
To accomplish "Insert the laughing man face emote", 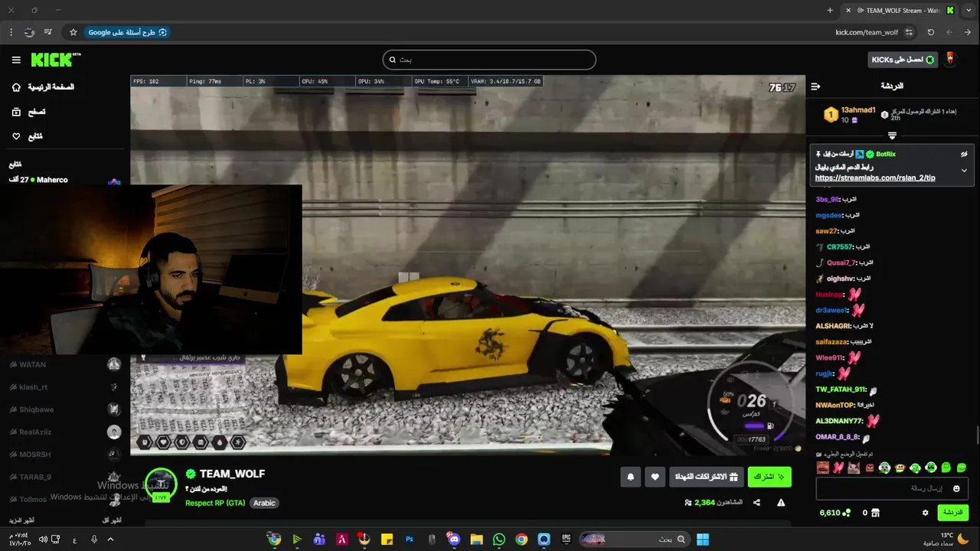I will [x=822, y=468].
